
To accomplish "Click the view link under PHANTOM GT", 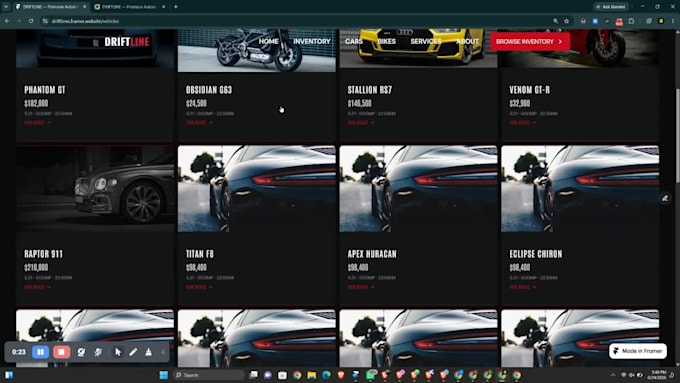I will [37, 123].
